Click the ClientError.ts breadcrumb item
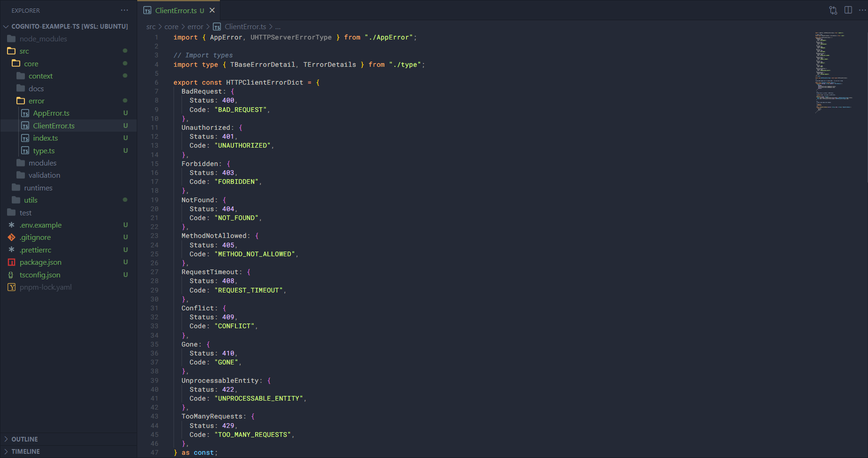The height and width of the screenshot is (458, 868). [245, 27]
